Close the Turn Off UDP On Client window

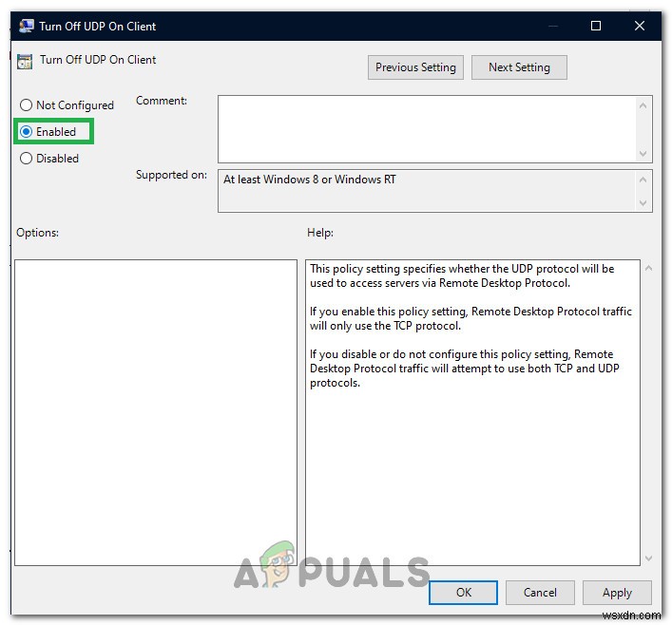[639, 26]
